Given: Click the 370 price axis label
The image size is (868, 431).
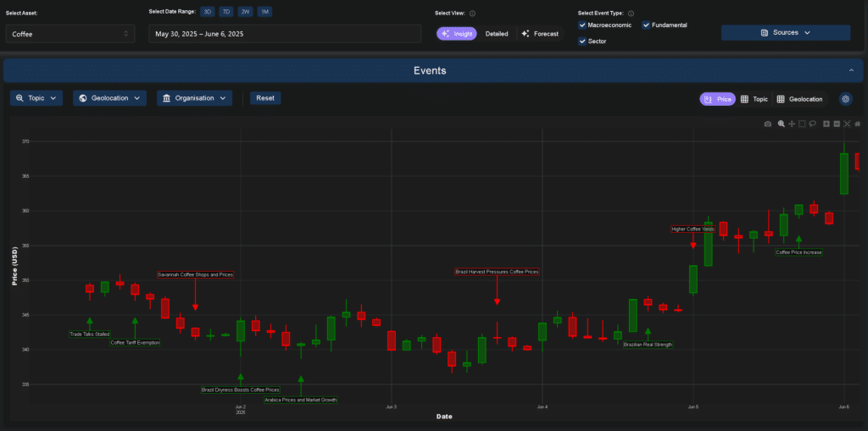Looking at the screenshot, I should click(25, 141).
